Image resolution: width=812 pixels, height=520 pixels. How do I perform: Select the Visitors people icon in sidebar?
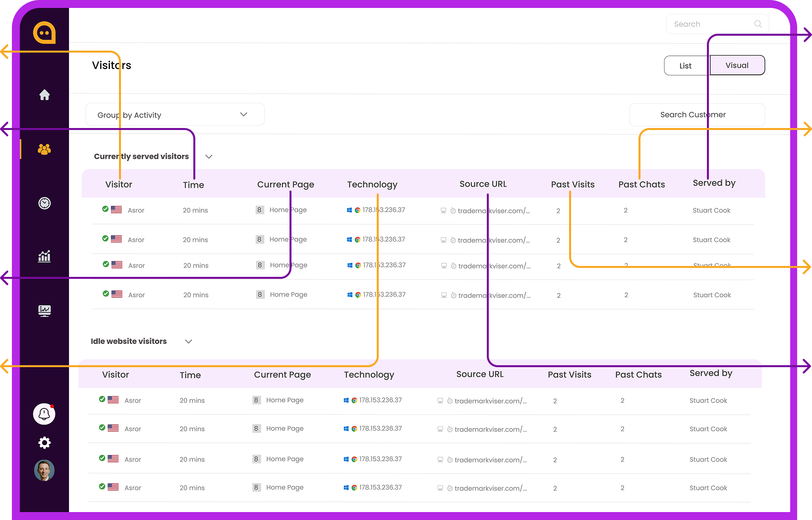point(44,149)
